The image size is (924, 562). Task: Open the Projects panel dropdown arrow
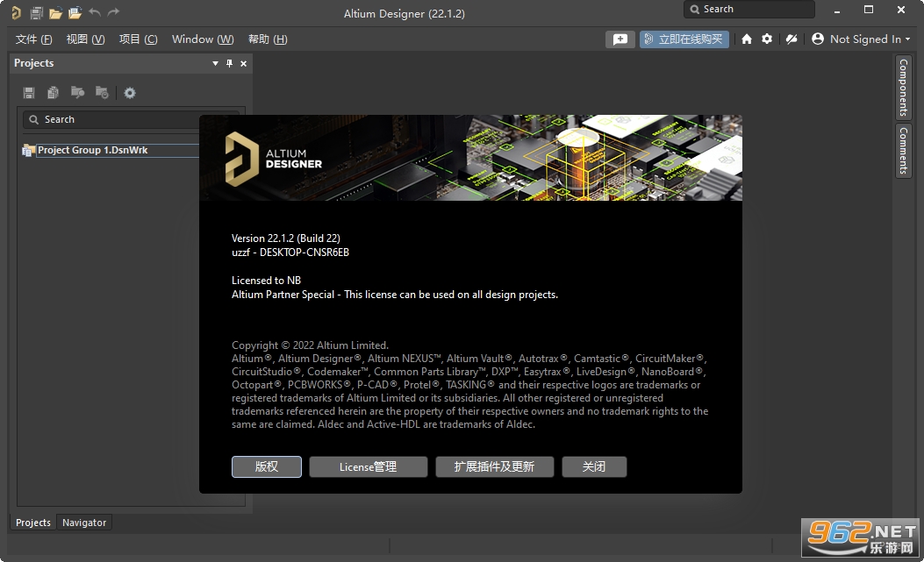point(215,63)
